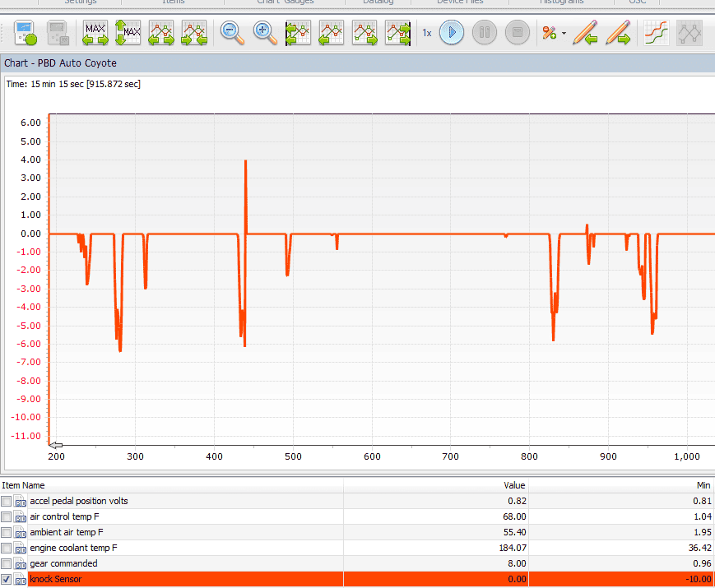Click PID icon for ambient air temp F
This screenshot has width=715, height=588.
tap(20, 532)
